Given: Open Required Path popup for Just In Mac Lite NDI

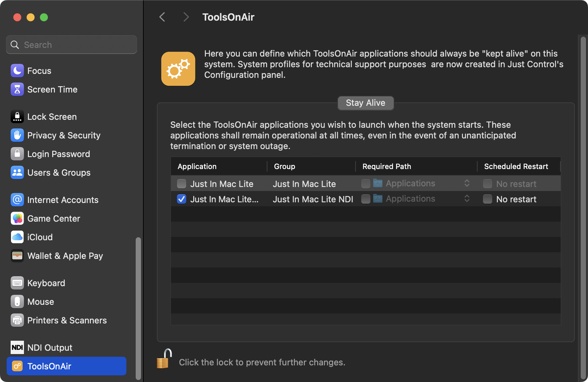Looking at the screenshot, I should (422, 199).
